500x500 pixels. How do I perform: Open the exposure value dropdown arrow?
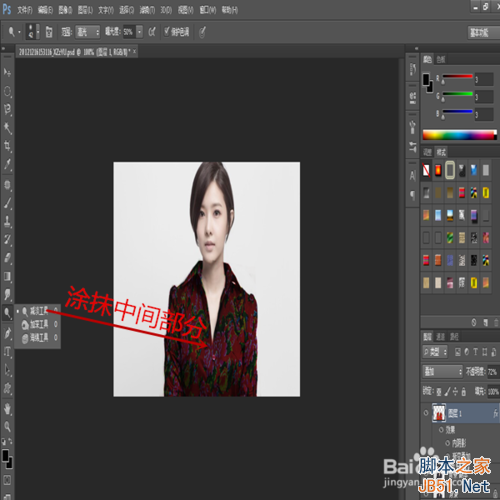point(140,32)
